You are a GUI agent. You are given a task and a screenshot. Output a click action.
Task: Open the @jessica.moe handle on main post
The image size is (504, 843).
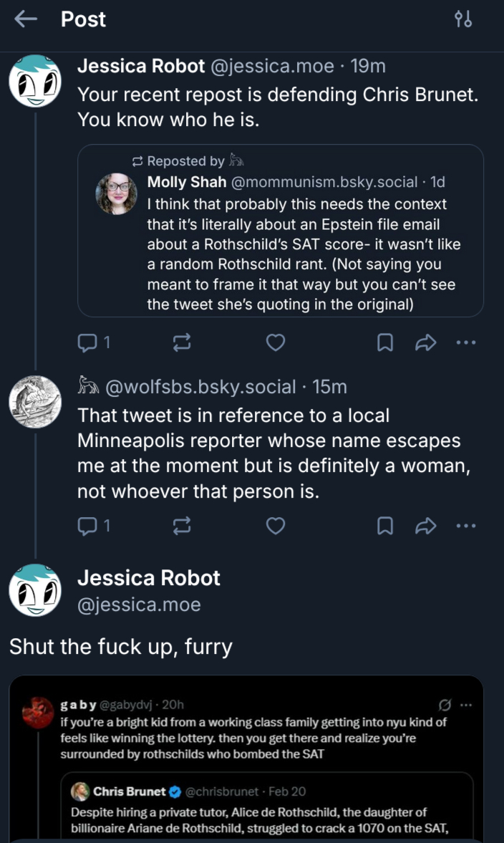[139, 604]
